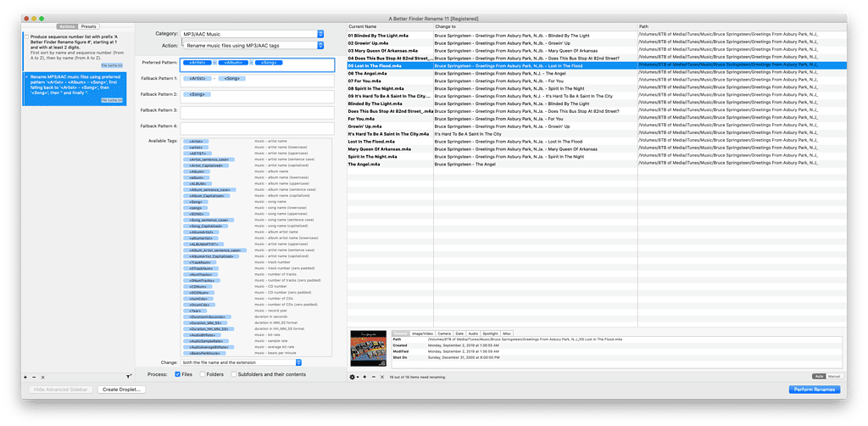Click the Perform Renames button
This screenshot has width=868, height=426.
tap(815, 390)
